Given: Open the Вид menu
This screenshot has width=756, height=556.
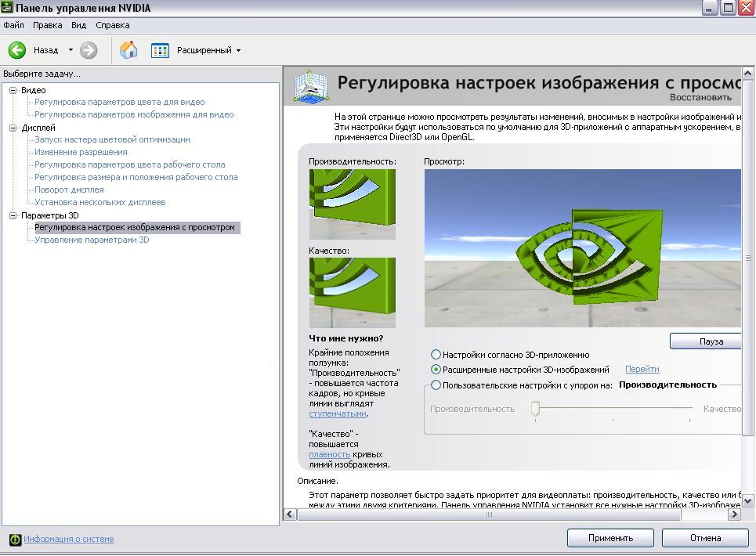Looking at the screenshot, I should 78,25.
